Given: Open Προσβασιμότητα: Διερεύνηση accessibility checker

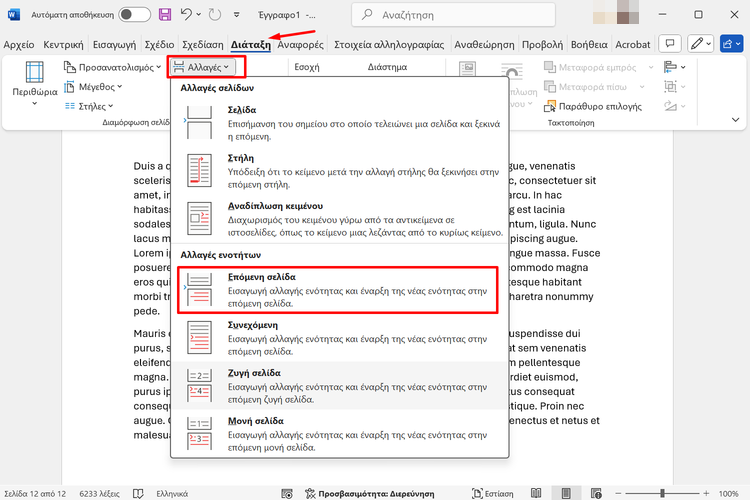Looking at the screenshot, I should [x=370, y=493].
